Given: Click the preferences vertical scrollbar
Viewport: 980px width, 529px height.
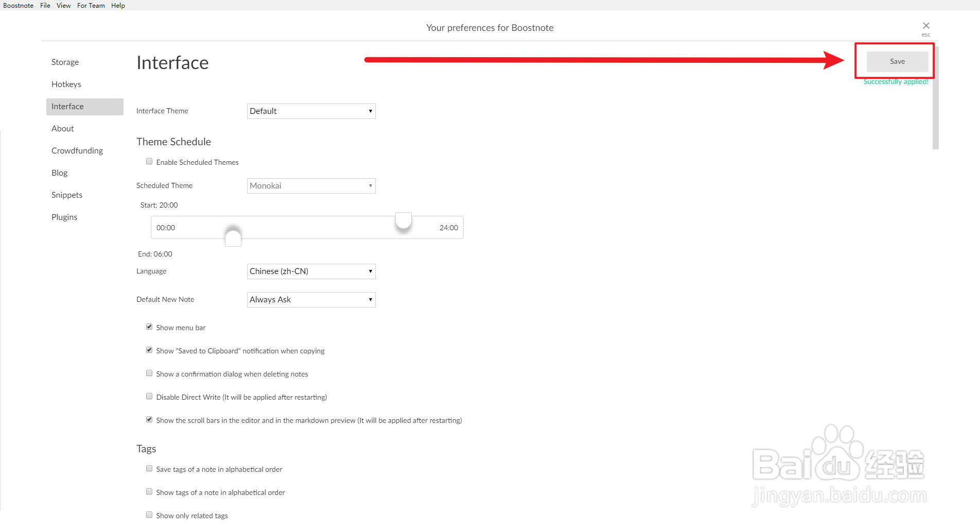Looking at the screenshot, I should (x=935, y=98).
